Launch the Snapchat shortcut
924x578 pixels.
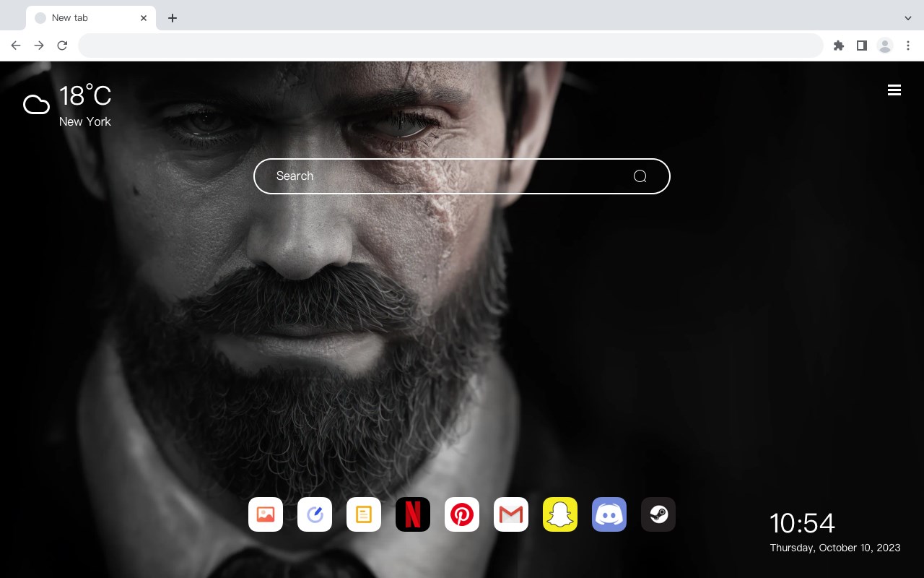560,514
